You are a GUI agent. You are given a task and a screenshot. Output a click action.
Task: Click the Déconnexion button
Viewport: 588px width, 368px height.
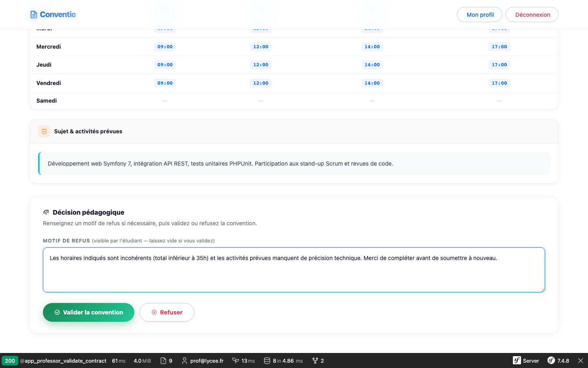point(532,15)
